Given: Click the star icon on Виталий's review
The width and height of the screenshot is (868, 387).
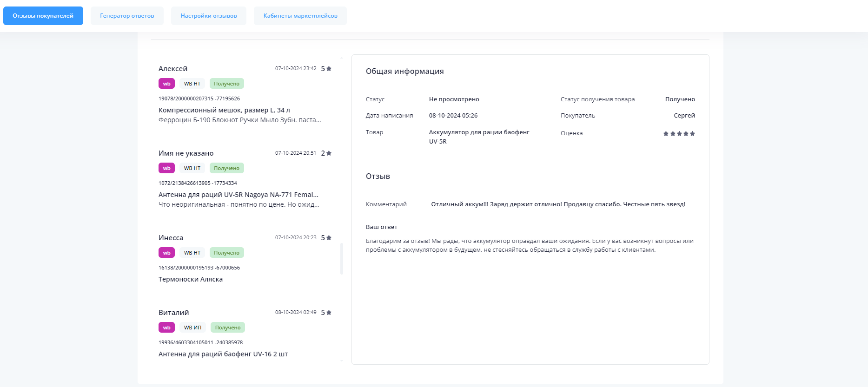Looking at the screenshot, I should coord(329,313).
